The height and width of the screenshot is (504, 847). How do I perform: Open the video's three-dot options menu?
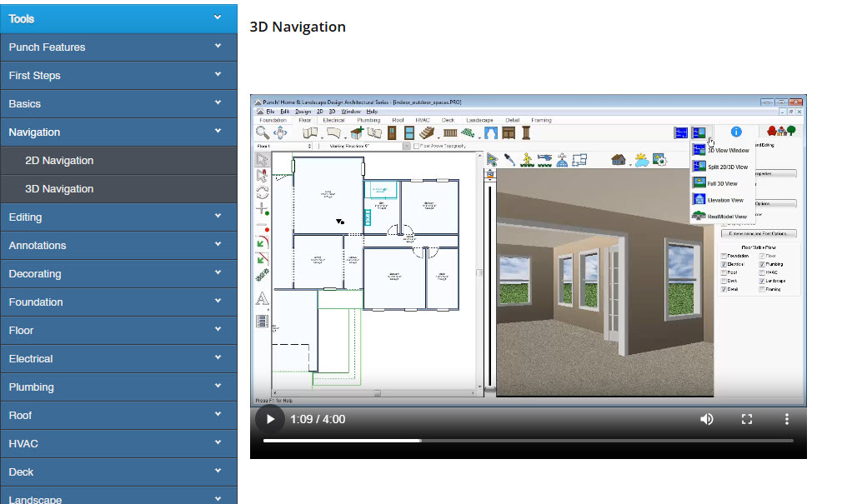click(786, 419)
